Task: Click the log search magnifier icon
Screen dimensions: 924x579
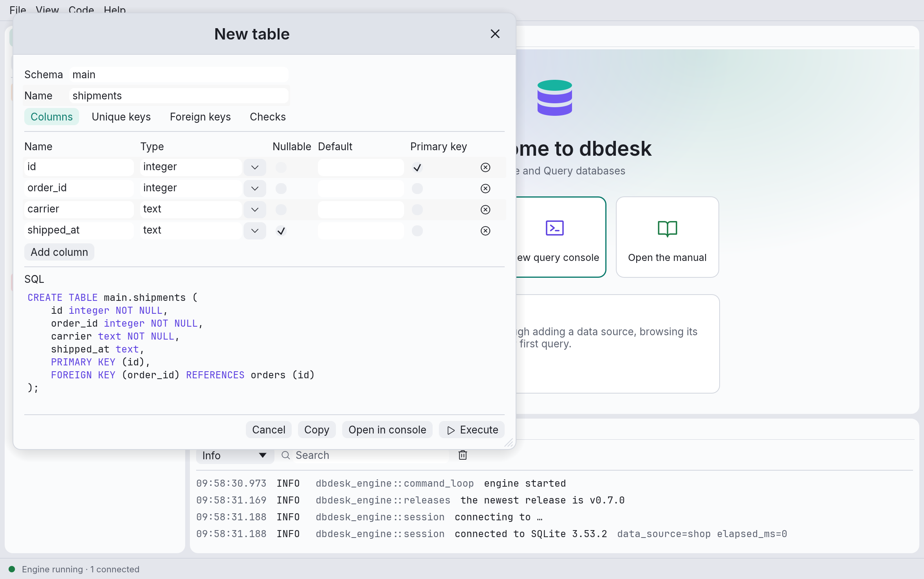Action: coord(286,455)
